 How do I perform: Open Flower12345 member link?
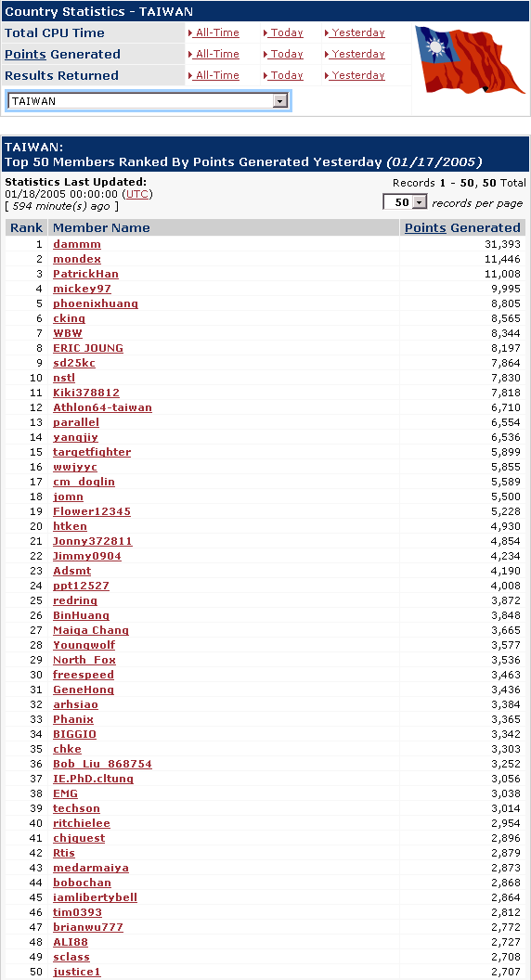click(92, 511)
